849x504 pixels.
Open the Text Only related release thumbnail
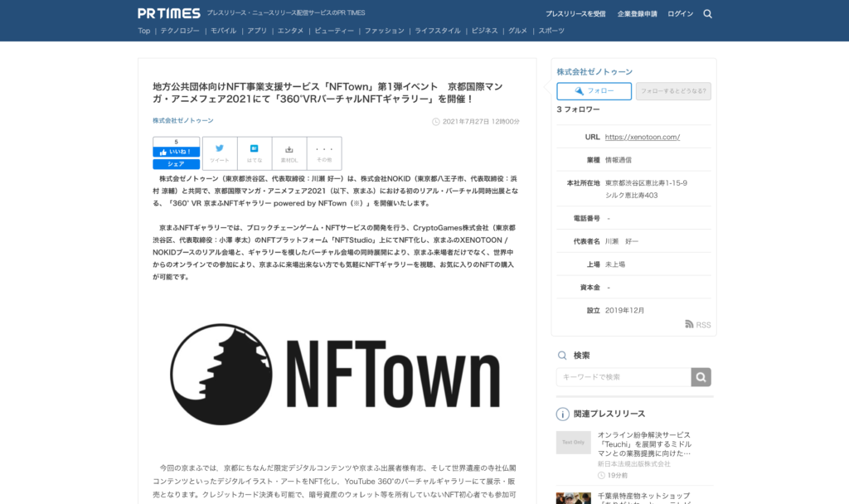point(574,443)
